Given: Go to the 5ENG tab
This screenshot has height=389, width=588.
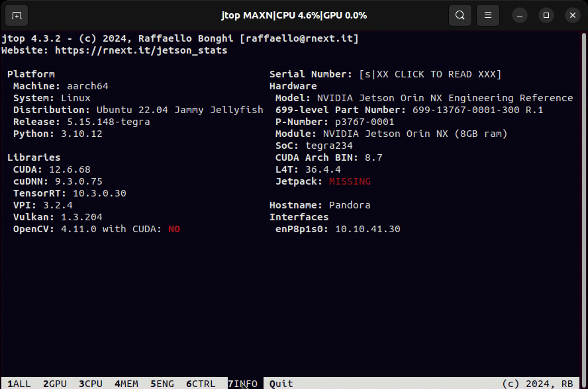Looking at the screenshot, I should (162, 384).
